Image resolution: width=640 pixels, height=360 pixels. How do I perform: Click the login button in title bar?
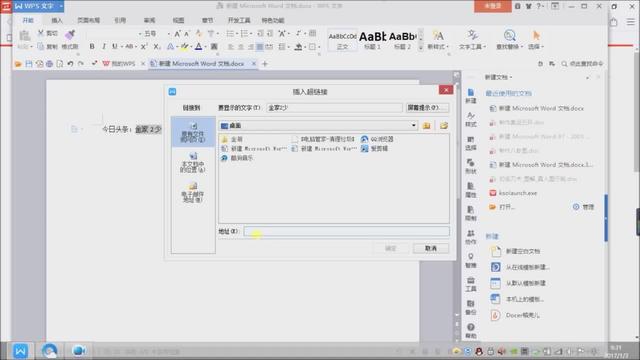tap(493, 6)
